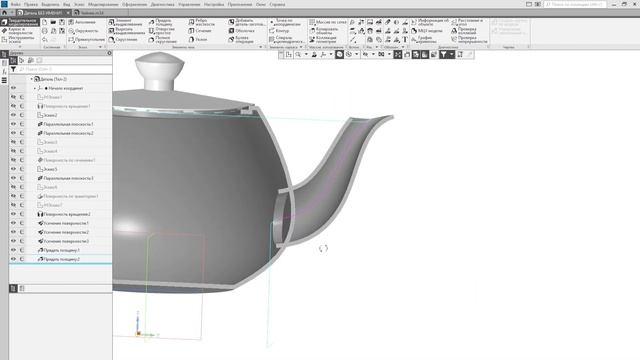Toggle visibility eye of Эскиз2

(x=13, y=115)
